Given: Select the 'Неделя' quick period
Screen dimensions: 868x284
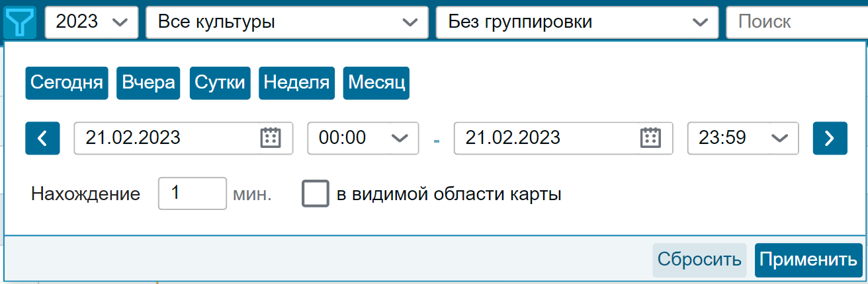Looking at the screenshot, I should coord(297,83).
